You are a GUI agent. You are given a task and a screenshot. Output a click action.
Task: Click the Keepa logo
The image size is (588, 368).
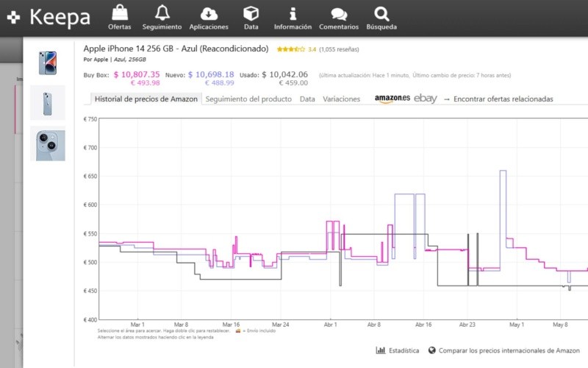[x=49, y=17]
